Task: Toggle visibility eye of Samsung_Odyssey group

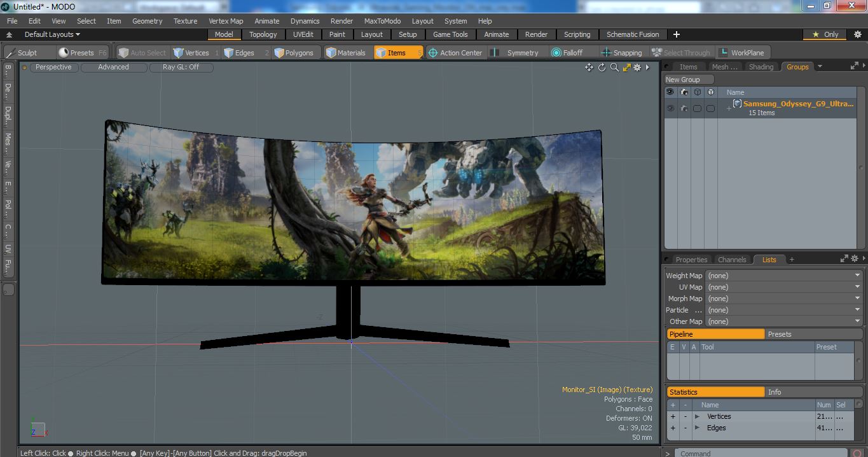Action: pos(670,109)
